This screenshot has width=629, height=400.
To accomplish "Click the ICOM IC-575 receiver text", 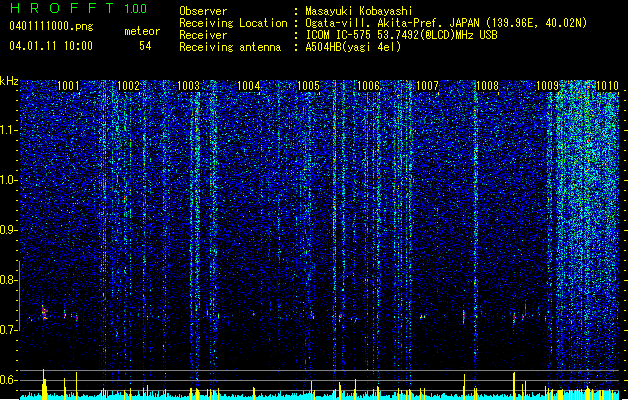I will (401, 35).
